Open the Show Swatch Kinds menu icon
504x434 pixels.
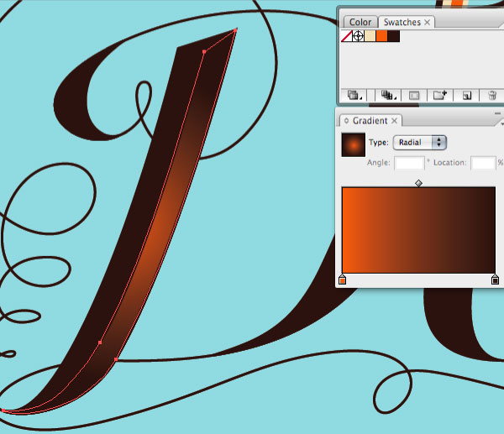pos(388,96)
